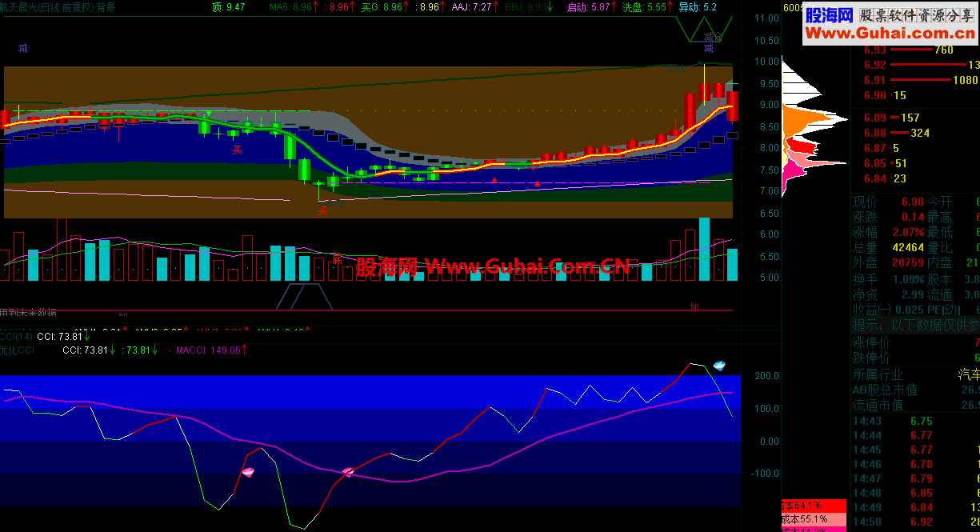Click the 换手 1.09% turnover field
The width and height of the screenshot is (980, 532).
pos(888,280)
